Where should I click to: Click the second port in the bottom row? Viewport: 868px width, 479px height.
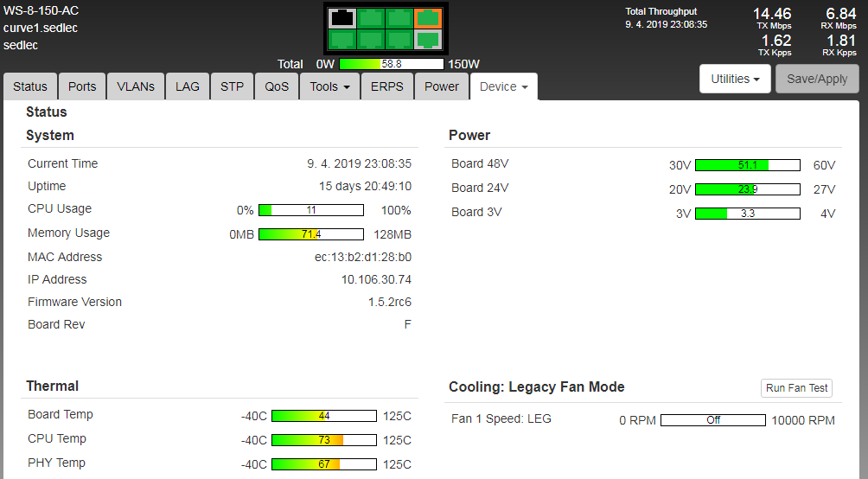tap(371, 39)
